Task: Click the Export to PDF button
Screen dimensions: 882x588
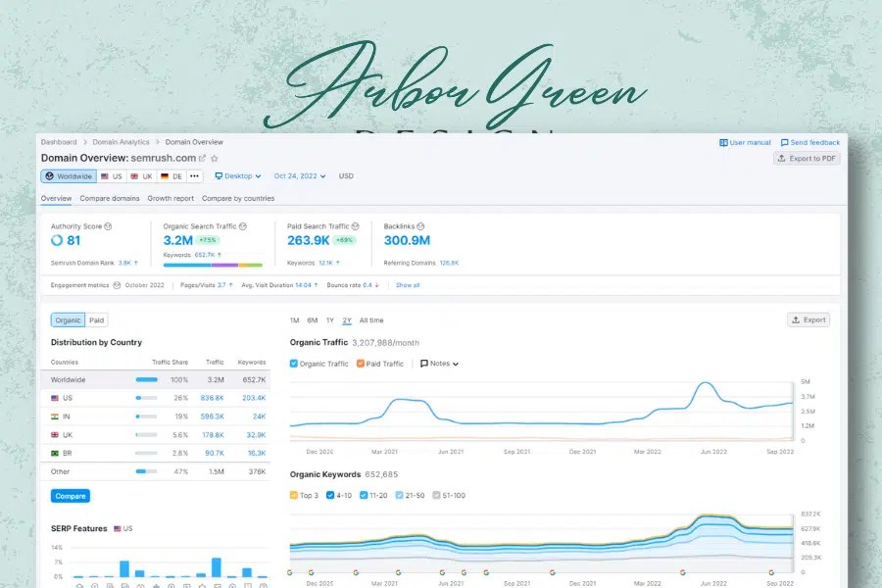Action: pyautogui.click(x=807, y=159)
